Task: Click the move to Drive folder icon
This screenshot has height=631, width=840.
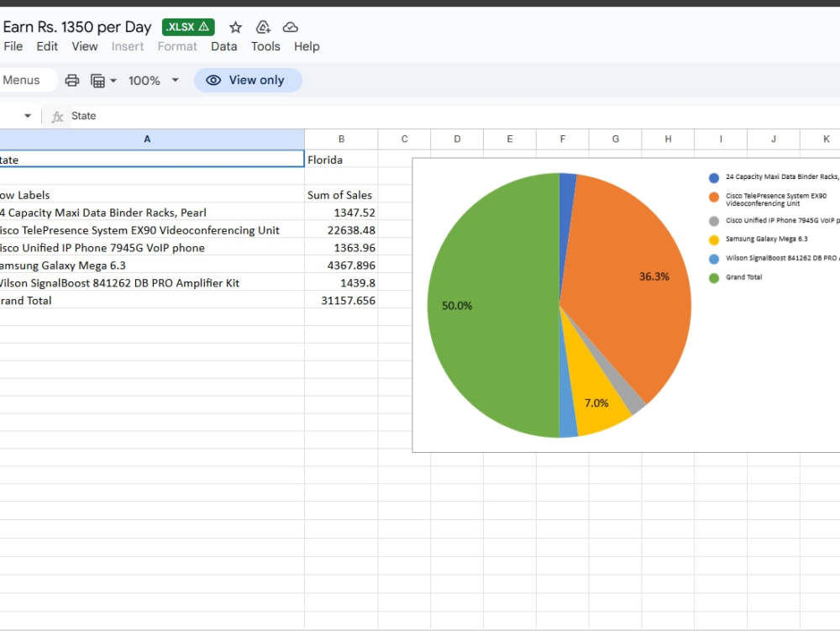Action: (263, 28)
